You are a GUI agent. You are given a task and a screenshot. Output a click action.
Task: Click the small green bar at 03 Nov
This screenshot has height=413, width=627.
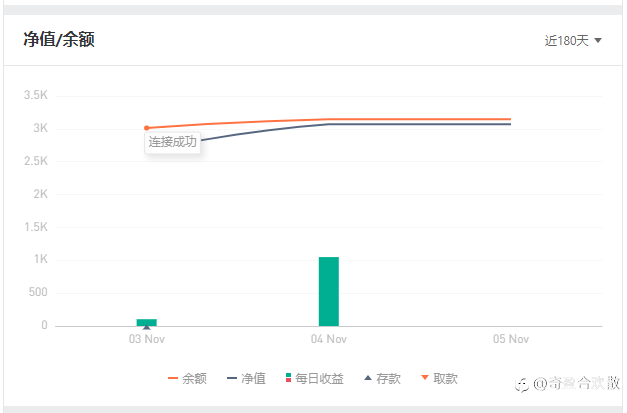pyautogui.click(x=147, y=321)
